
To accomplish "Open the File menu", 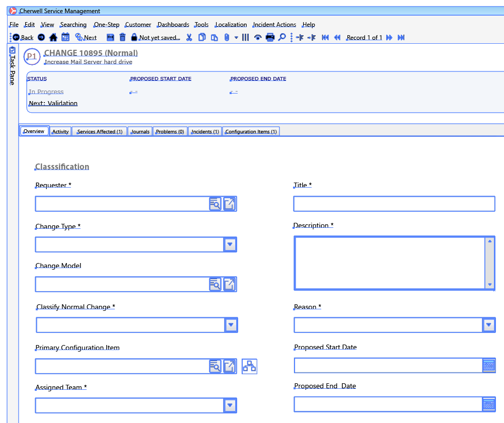I will 14,25.
